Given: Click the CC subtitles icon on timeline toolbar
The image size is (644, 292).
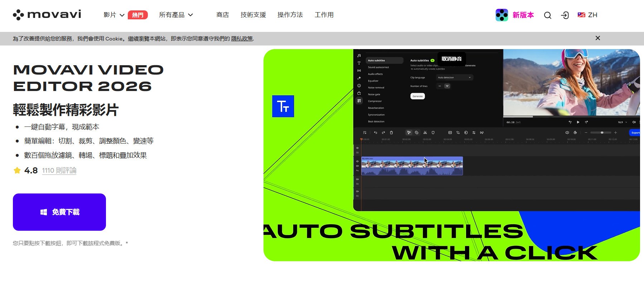Looking at the screenshot, I should 450,133.
